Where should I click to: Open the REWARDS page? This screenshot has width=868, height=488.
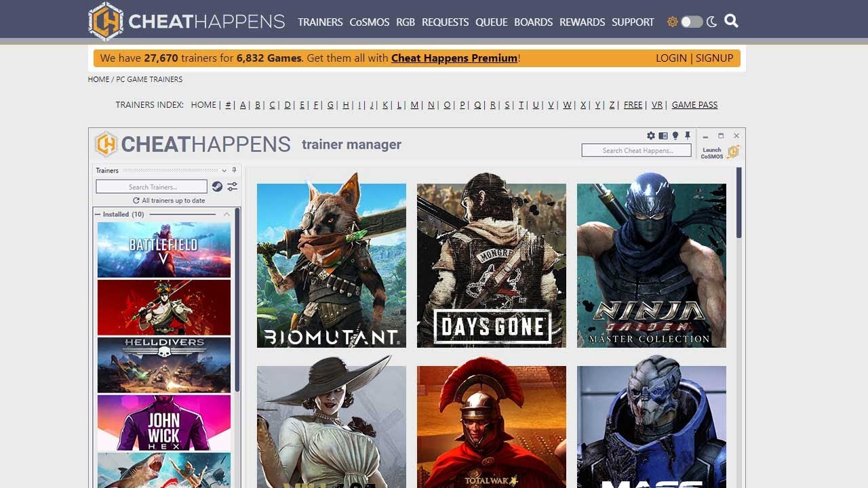click(583, 22)
